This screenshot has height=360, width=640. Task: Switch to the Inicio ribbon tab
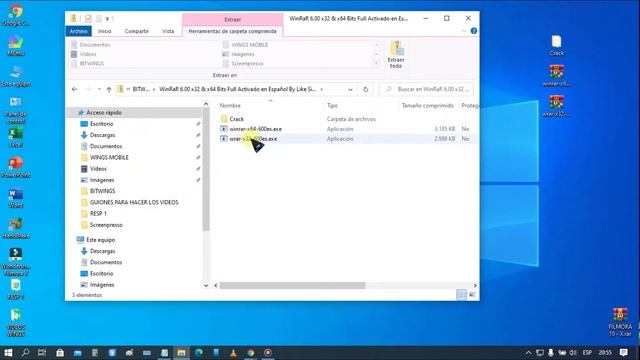104,31
